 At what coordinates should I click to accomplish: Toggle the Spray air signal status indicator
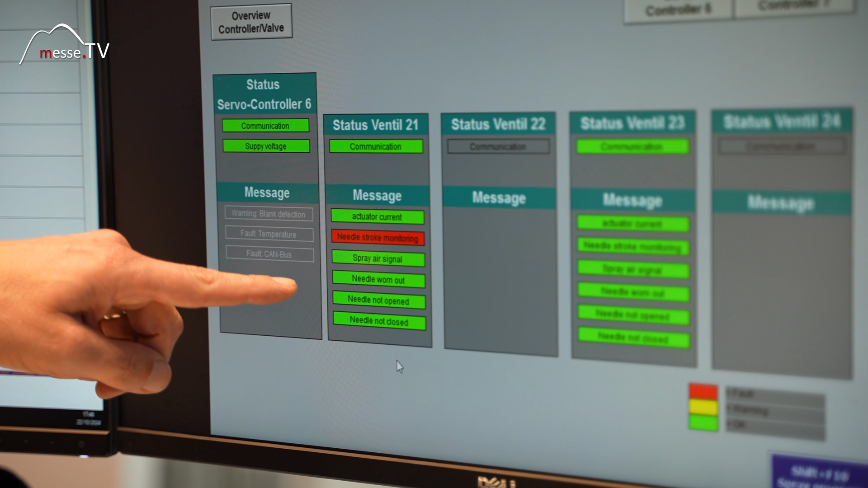377,258
